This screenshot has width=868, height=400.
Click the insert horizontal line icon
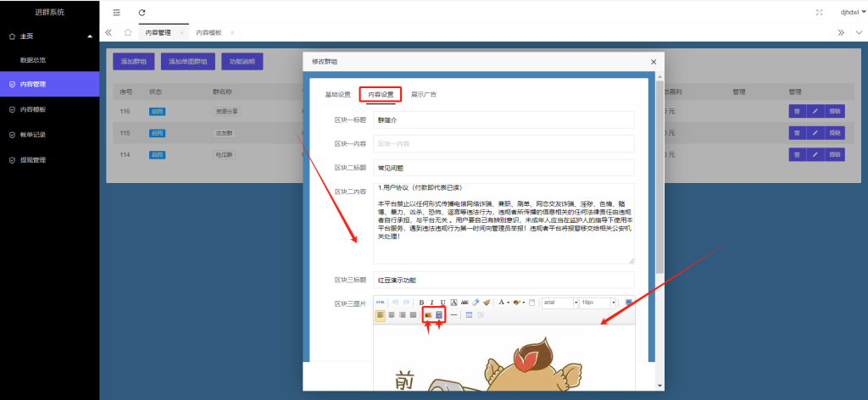coord(454,314)
